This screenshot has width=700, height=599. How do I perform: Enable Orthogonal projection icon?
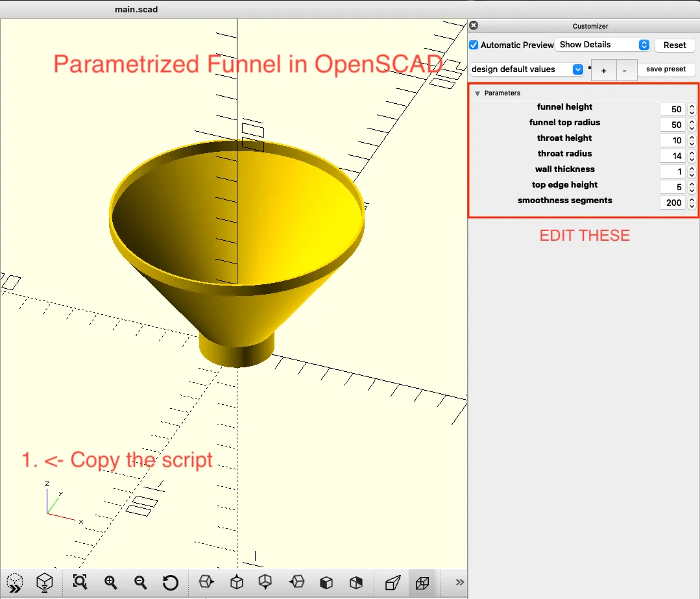coord(422,583)
